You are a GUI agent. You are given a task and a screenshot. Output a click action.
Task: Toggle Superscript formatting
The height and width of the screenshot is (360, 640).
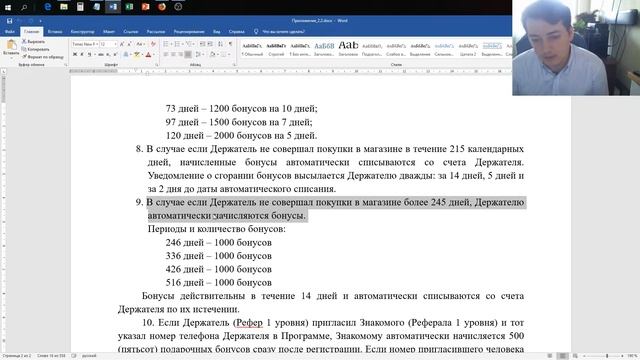tap(115, 54)
